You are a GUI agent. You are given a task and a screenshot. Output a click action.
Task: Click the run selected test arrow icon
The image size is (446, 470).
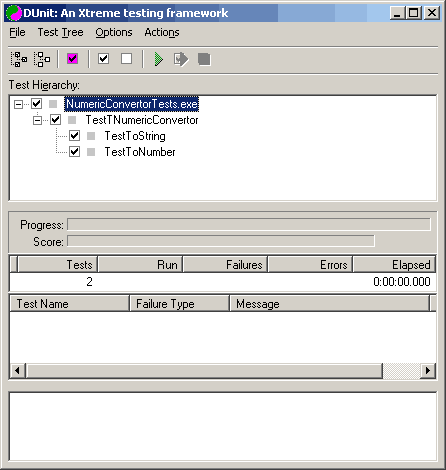point(181,59)
